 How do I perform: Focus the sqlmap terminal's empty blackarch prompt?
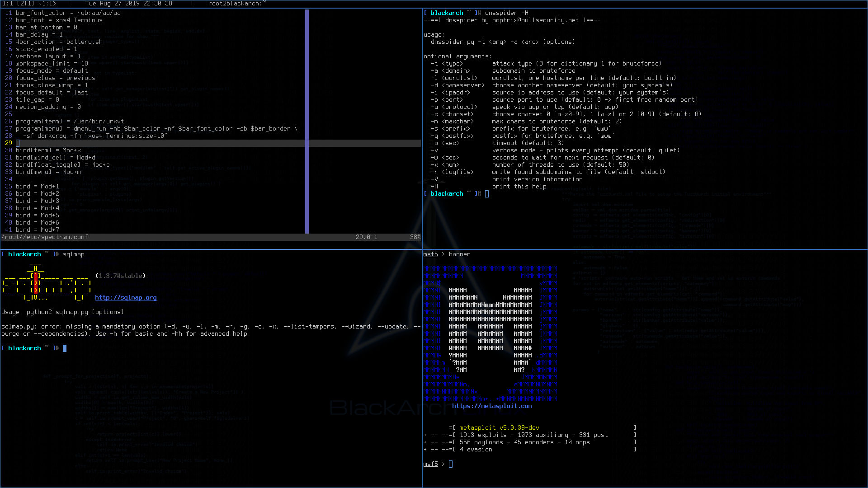pos(65,348)
